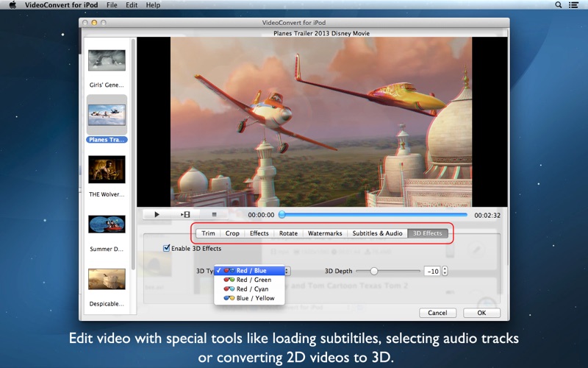Click the red/green glasses icon
Screen dimensions: 588x368
point(229,280)
